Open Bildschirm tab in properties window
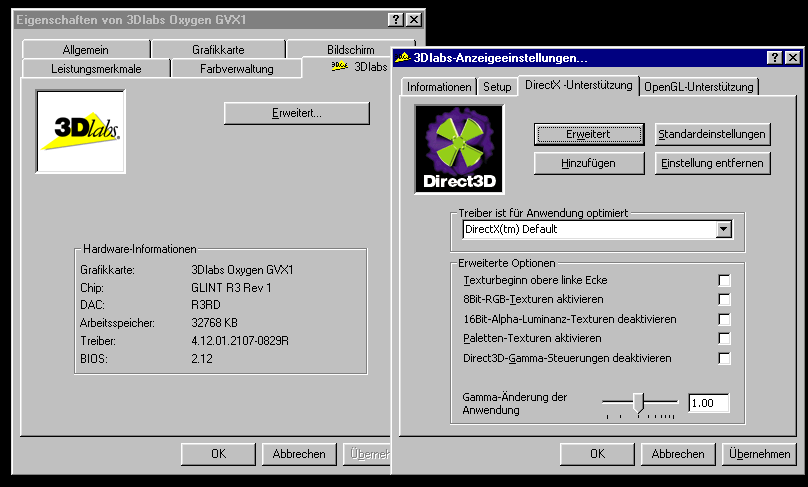 tap(350, 50)
